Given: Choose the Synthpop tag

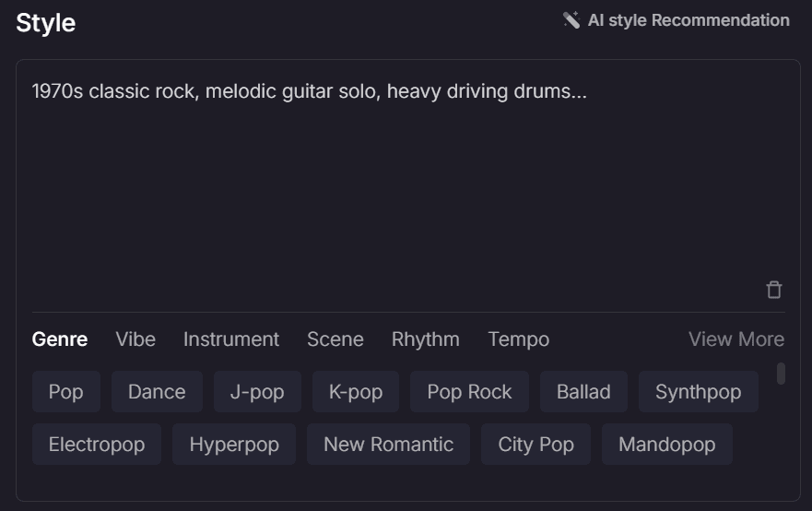Looking at the screenshot, I should (x=699, y=392).
